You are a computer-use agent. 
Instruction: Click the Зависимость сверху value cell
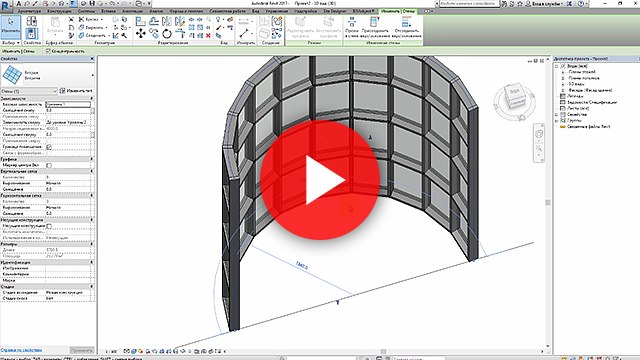coord(69,122)
